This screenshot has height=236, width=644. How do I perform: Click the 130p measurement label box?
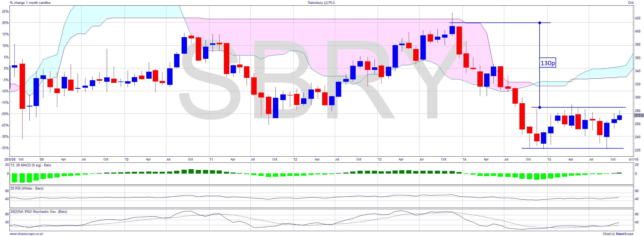tap(548, 63)
